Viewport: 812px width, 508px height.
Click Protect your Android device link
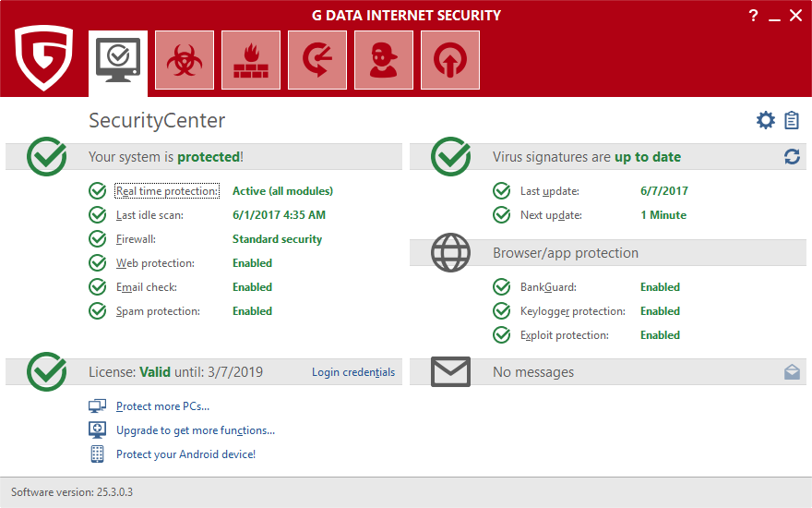coord(185,454)
